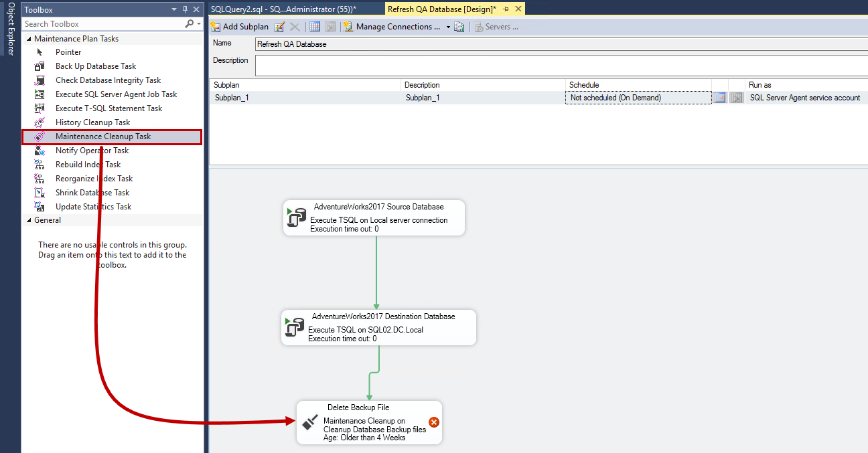Click SQL Server Agent service account cell
Image resolution: width=868 pixels, height=453 pixels.
point(806,98)
